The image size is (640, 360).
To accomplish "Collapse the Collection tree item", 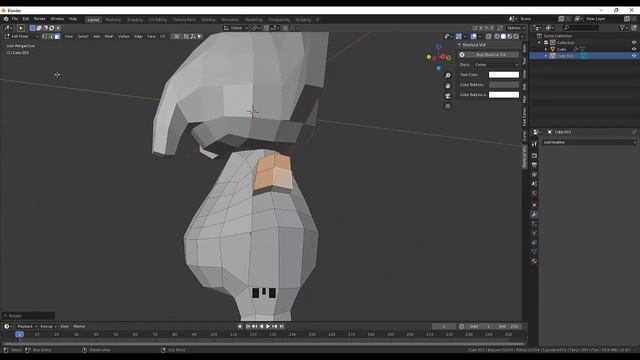I will [x=540, y=42].
